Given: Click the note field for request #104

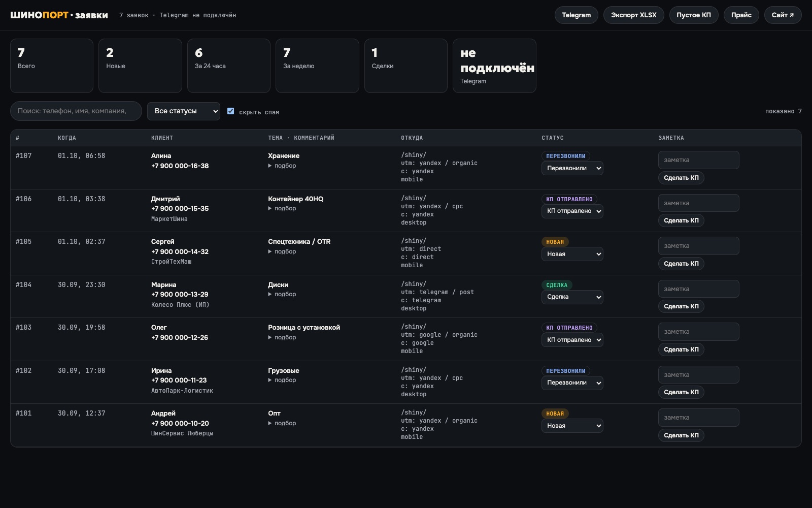Looking at the screenshot, I should (x=699, y=289).
